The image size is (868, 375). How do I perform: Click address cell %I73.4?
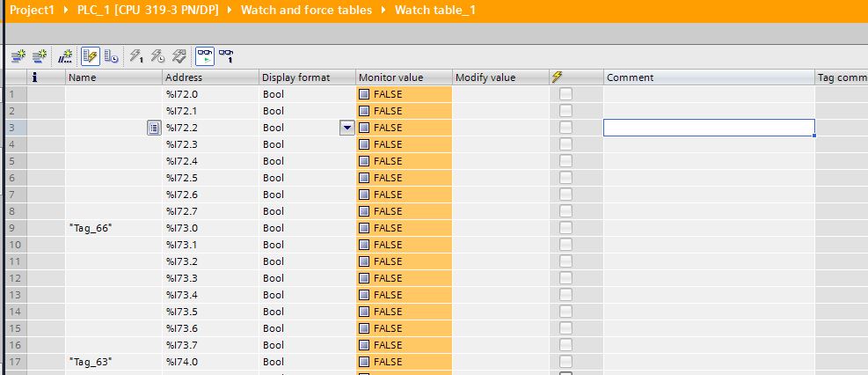click(211, 295)
